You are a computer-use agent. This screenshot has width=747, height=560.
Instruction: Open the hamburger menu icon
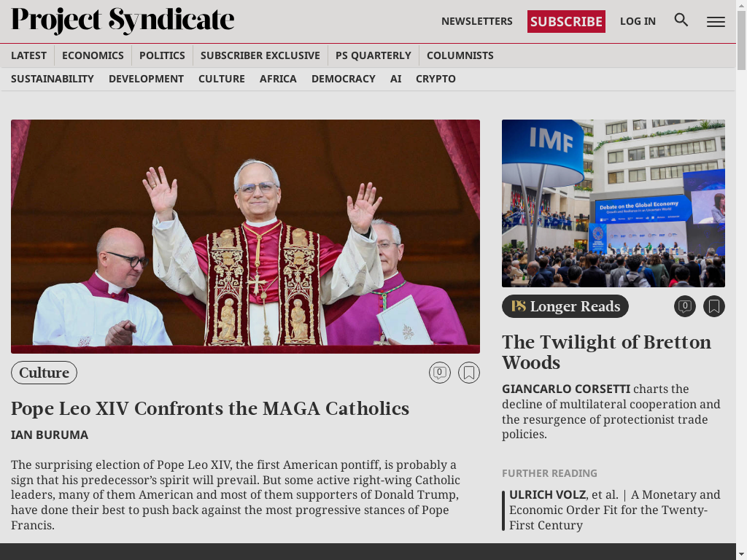(716, 21)
